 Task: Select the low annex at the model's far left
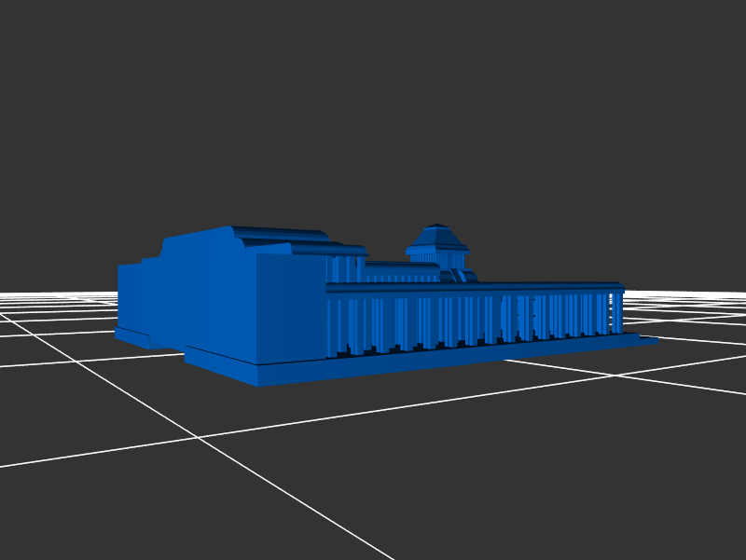click(x=130, y=296)
